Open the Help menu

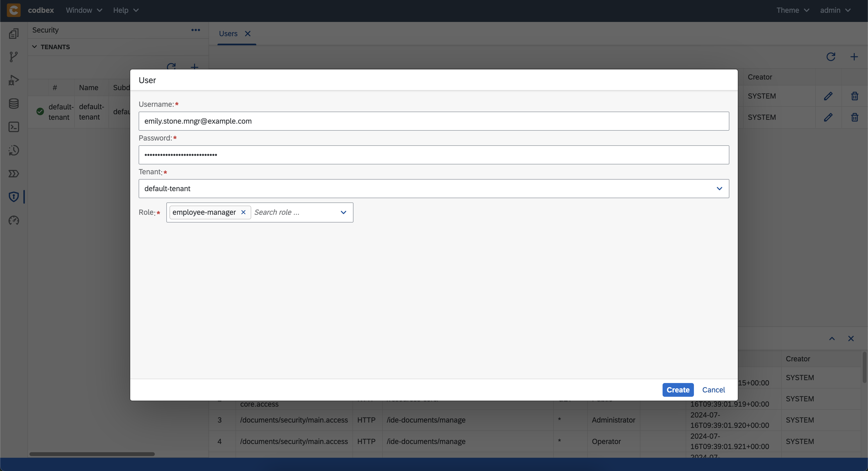pos(126,10)
